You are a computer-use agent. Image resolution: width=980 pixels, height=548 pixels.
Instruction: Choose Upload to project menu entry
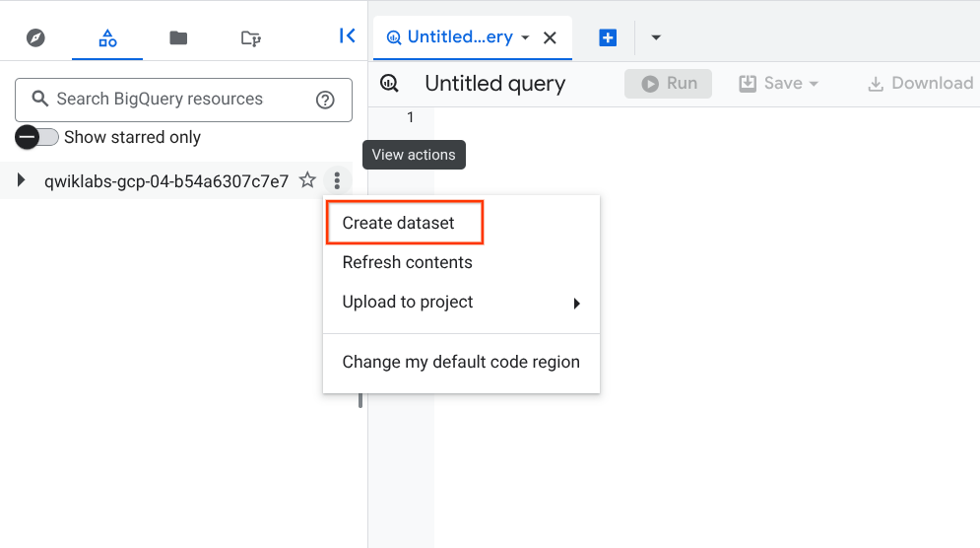[x=461, y=303]
